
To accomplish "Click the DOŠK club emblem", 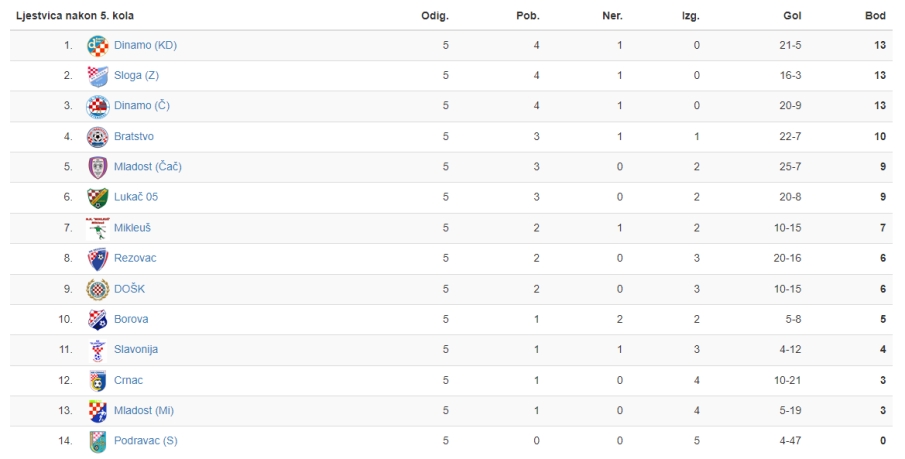I will coord(98,289).
